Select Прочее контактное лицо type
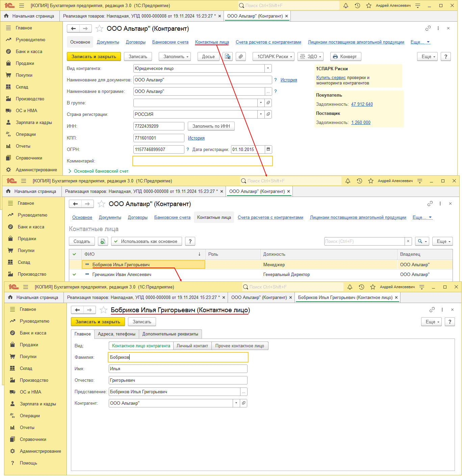 (x=240, y=346)
